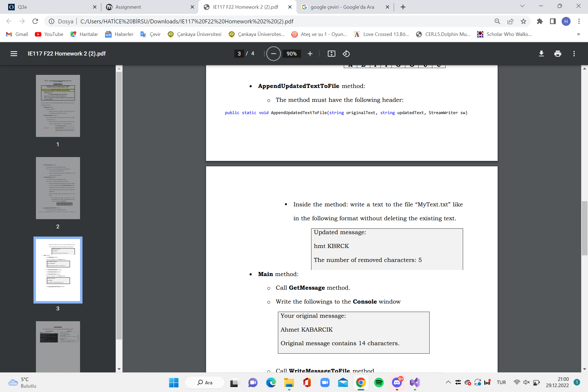The height and width of the screenshot is (392, 588).
Task: Open the Çankaya Üniversitesi bookmark
Action: click(x=194, y=34)
